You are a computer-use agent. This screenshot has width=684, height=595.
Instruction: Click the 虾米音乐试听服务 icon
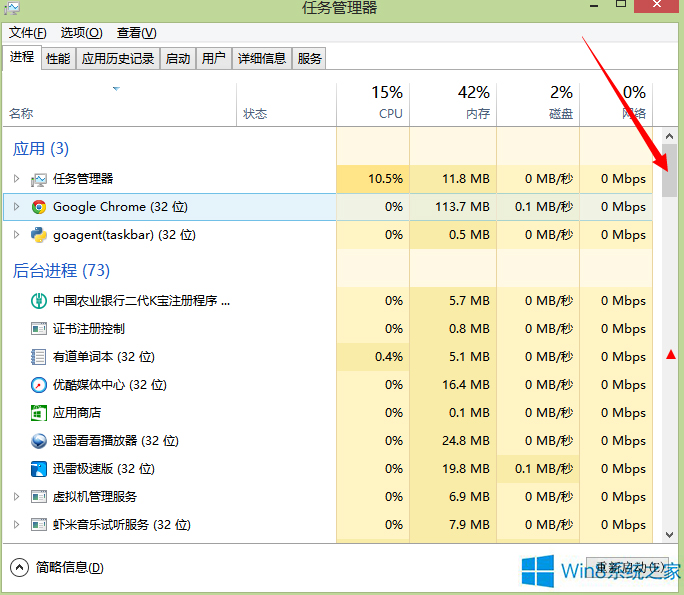(38, 524)
